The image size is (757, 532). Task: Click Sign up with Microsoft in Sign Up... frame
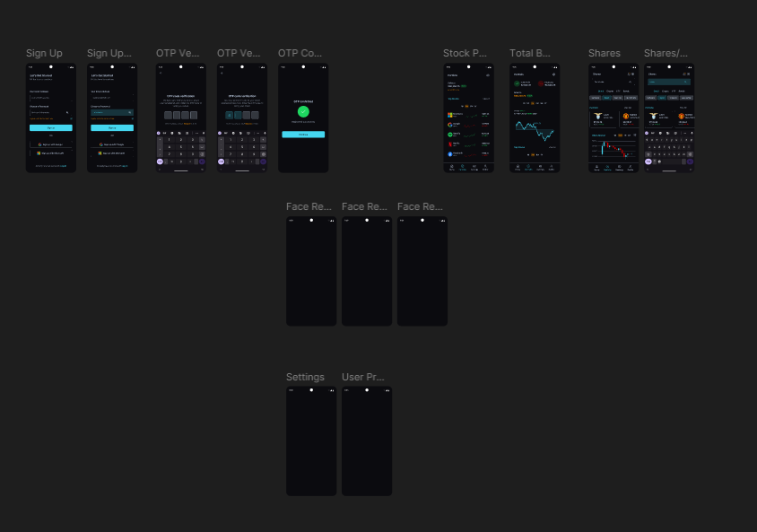[x=112, y=153]
